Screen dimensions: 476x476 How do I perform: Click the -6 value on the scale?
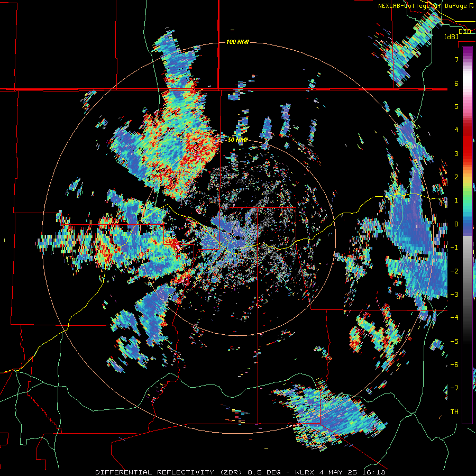[x=454, y=364]
